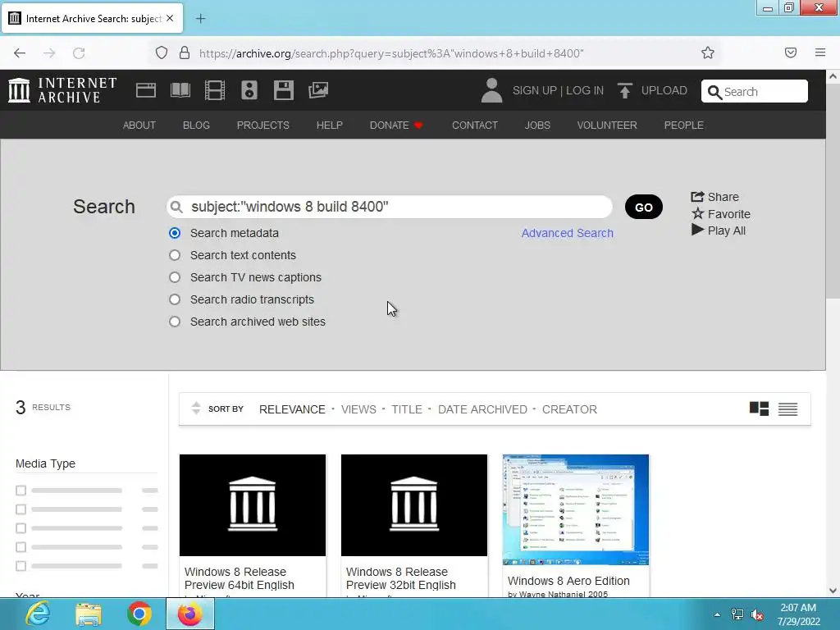Click the Play All link
Image resolution: width=840 pixels, height=630 pixels.
click(719, 231)
